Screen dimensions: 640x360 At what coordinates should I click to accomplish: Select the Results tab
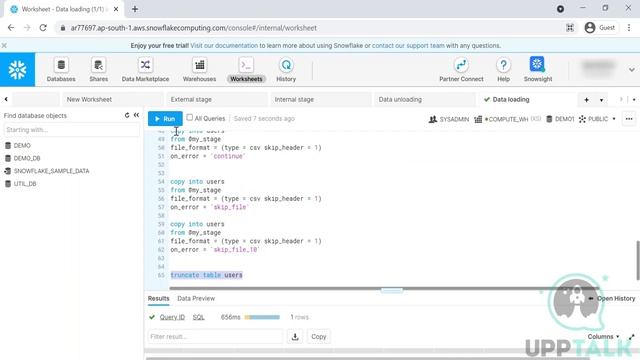point(158,298)
